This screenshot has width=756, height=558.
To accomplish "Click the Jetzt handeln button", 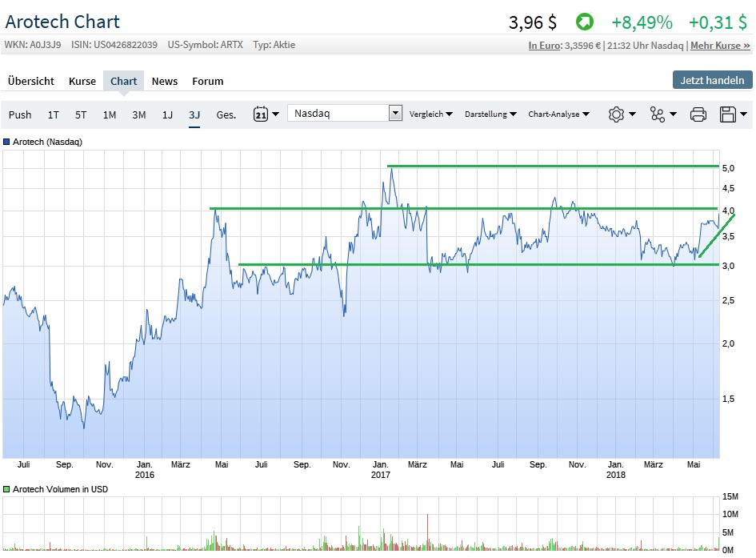I will 711,80.
